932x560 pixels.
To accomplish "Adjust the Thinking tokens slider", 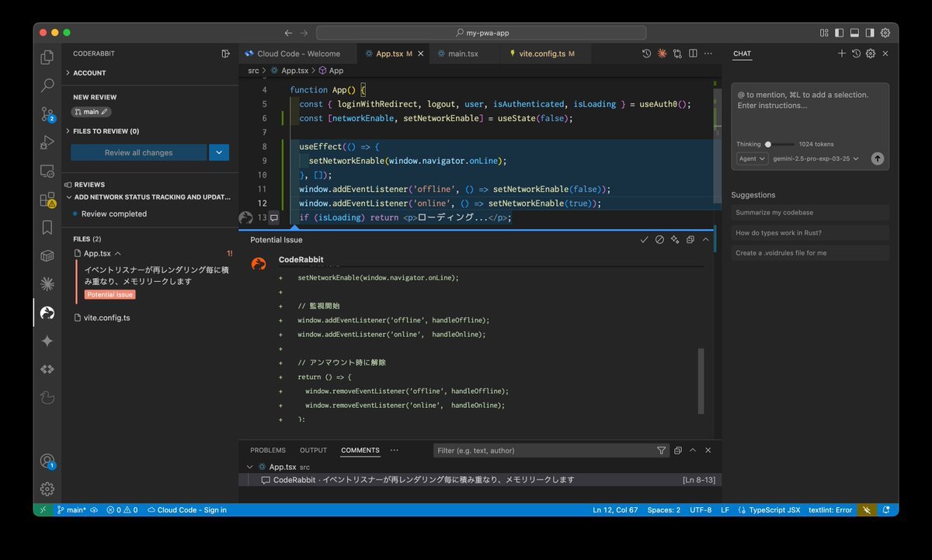I will click(780, 144).
